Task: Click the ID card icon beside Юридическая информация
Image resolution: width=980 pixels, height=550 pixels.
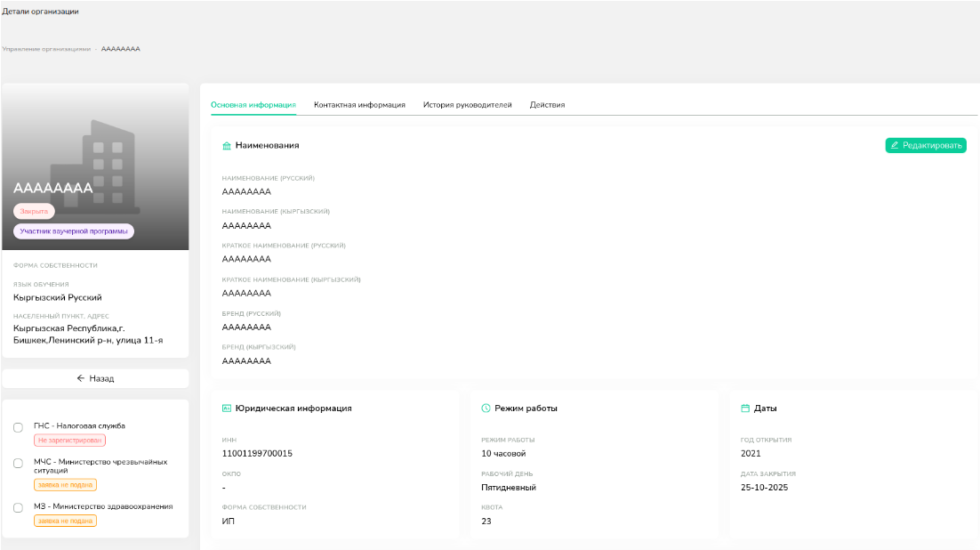Action: (227, 408)
